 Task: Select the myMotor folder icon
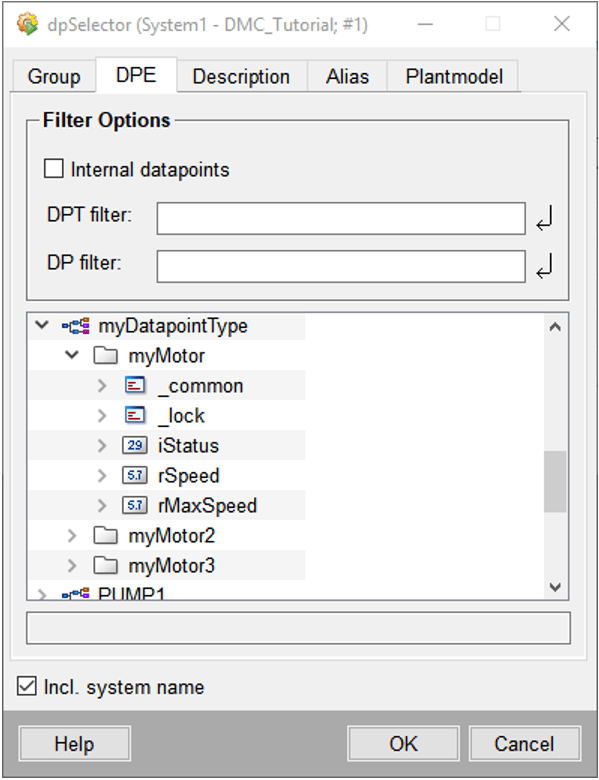[x=105, y=356]
